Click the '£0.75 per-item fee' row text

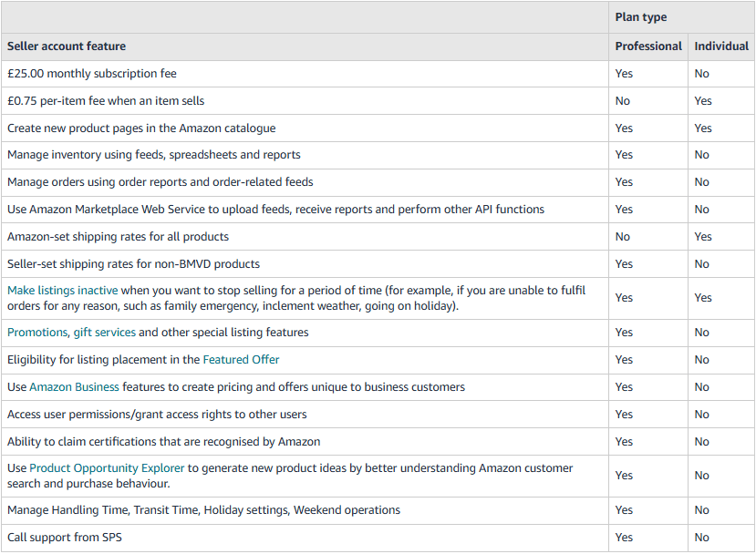106,101
